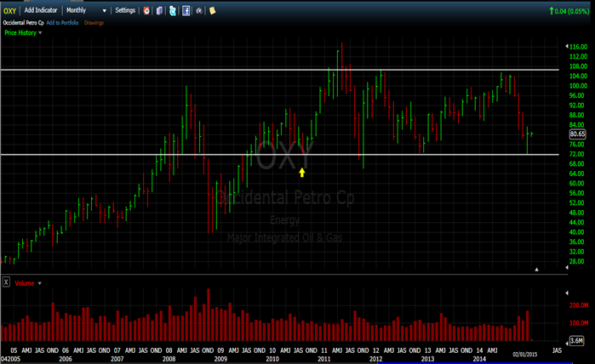Image resolution: width=595 pixels, height=364 pixels.
Task: Click the 0.04 (0.05%) price change indicator
Action: [x=569, y=11]
